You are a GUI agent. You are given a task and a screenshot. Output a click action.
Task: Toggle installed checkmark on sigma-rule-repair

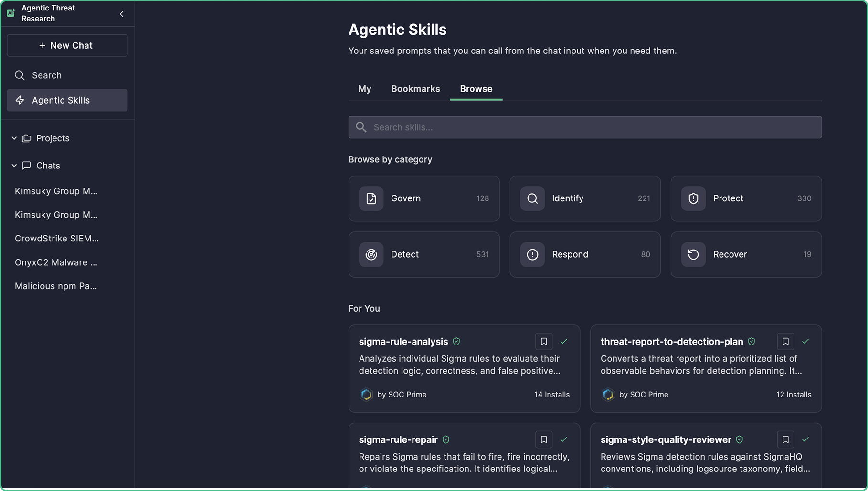pyautogui.click(x=564, y=439)
